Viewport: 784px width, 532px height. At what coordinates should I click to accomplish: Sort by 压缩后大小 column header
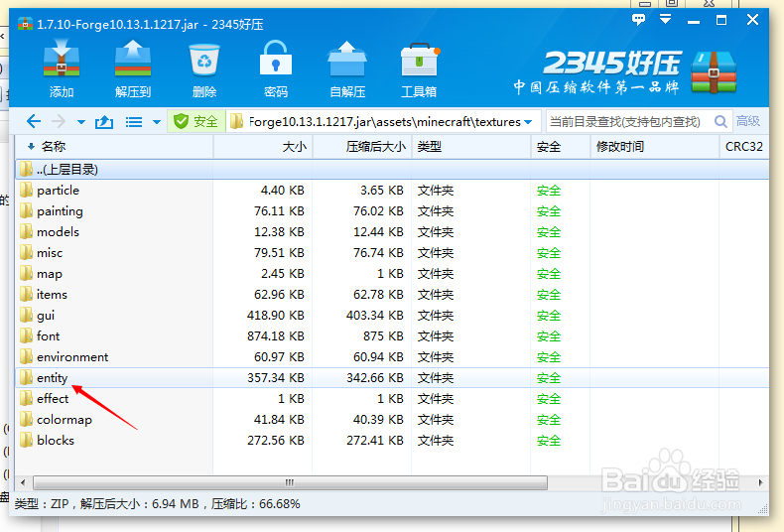pos(362,147)
